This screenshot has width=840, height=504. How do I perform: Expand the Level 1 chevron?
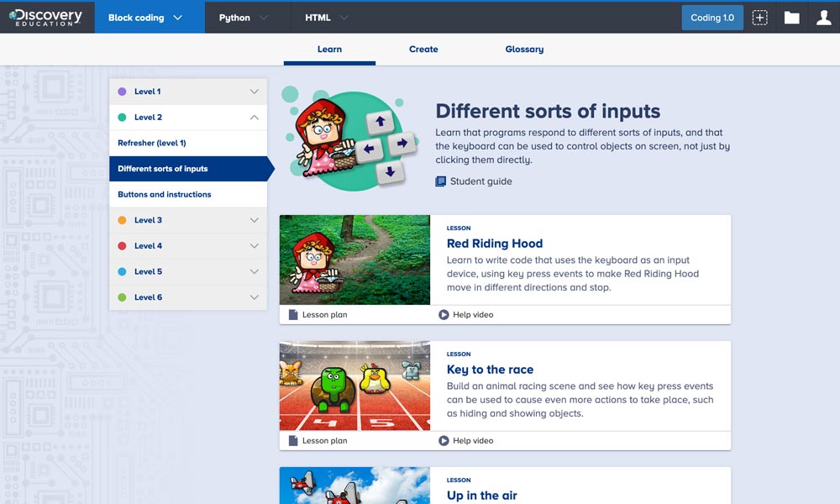pos(255,92)
